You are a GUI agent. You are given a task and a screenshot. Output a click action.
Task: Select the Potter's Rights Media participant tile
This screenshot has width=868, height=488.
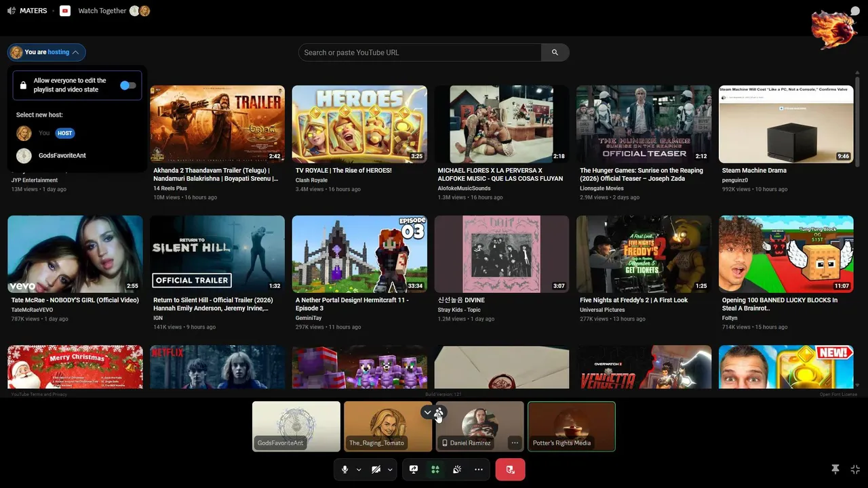pyautogui.click(x=572, y=426)
